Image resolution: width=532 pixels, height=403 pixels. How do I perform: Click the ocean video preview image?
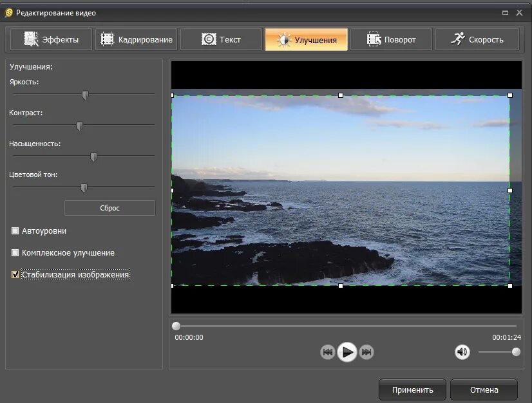click(347, 187)
